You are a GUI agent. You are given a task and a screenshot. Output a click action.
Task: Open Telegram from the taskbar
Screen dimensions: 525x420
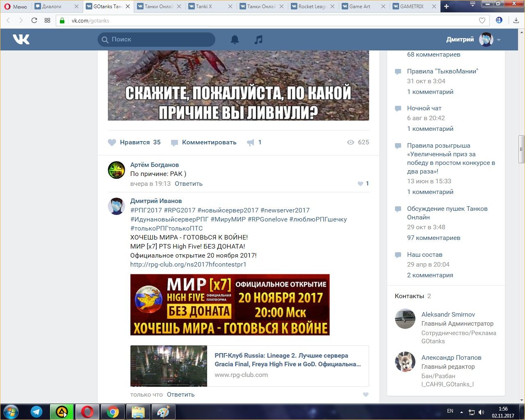(37, 412)
